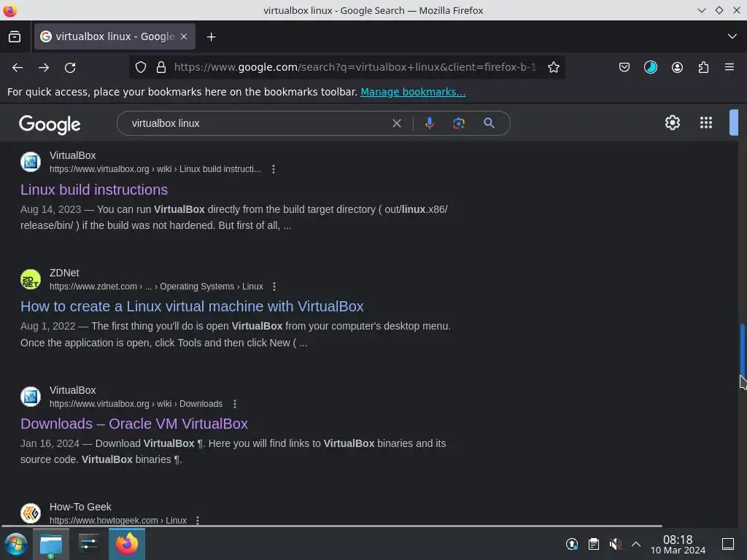
Task: Go back to the previous page
Action: (18, 68)
